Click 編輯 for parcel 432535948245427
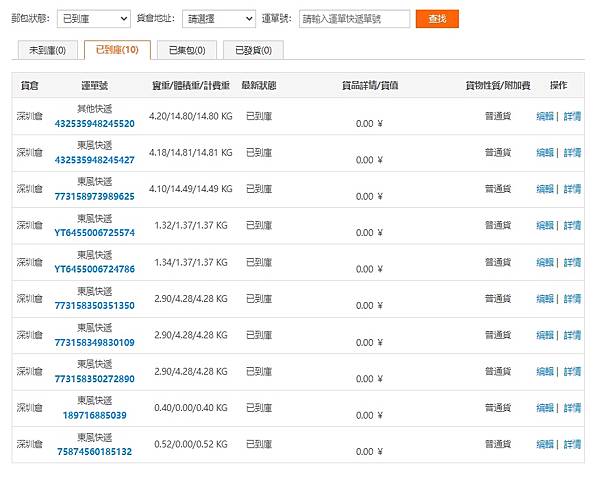 (545, 152)
